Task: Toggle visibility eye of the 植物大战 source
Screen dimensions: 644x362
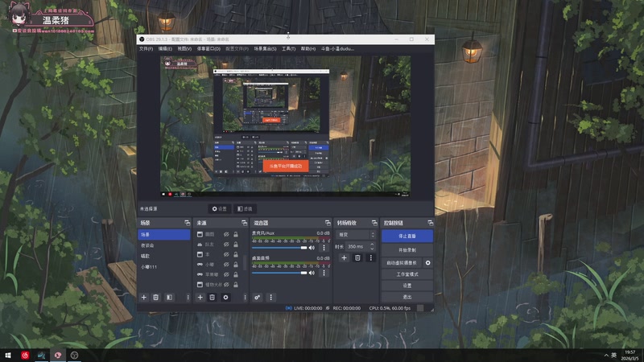Action: point(226,285)
